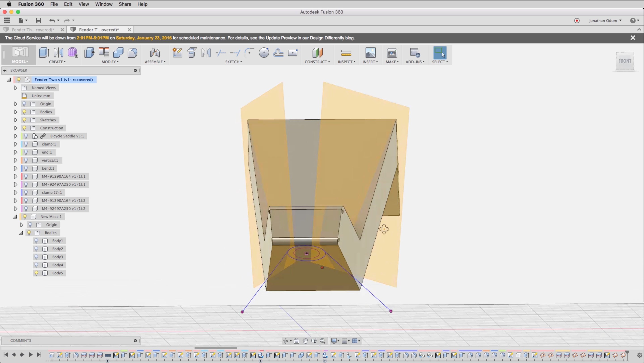Open the CONSTRUCT dropdown
644x363 pixels.
(317, 62)
